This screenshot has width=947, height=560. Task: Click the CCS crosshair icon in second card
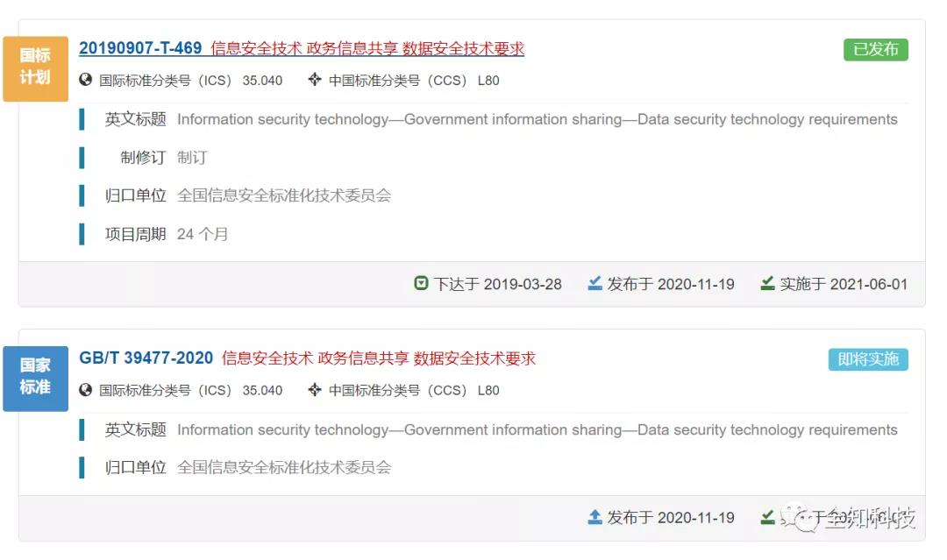tap(314, 390)
